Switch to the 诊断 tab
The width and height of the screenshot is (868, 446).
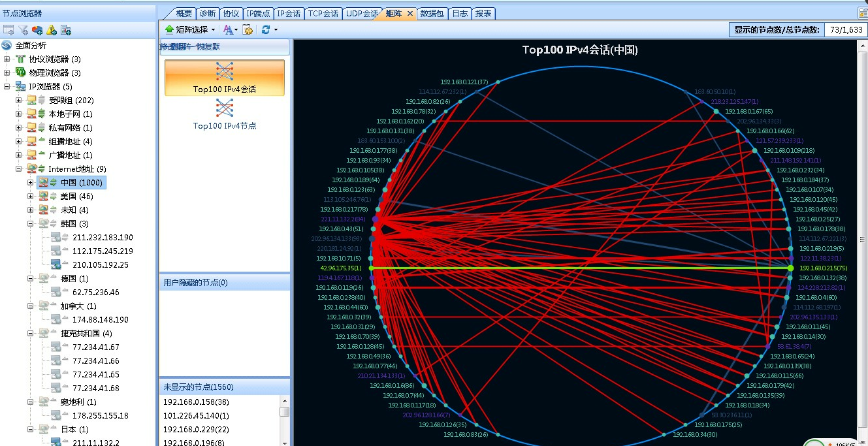click(208, 13)
